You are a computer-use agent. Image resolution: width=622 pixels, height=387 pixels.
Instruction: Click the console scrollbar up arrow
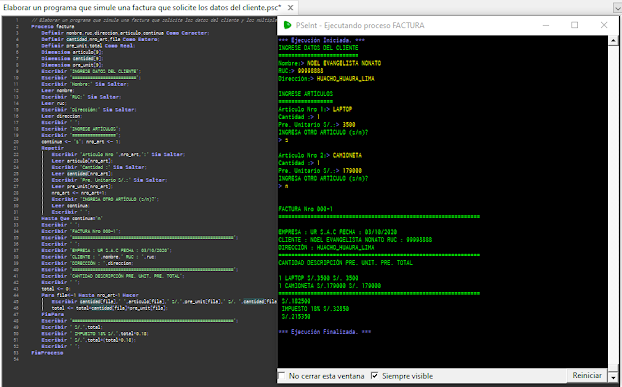(x=613, y=40)
